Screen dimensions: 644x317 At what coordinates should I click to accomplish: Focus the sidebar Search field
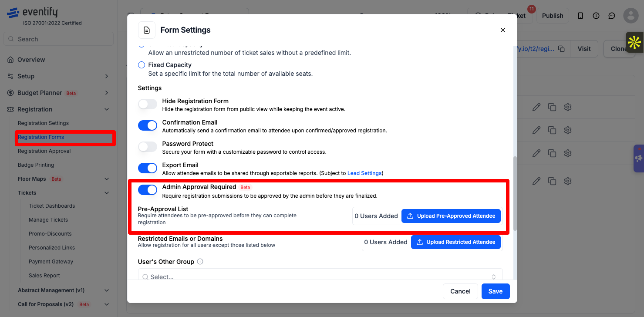(59, 39)
